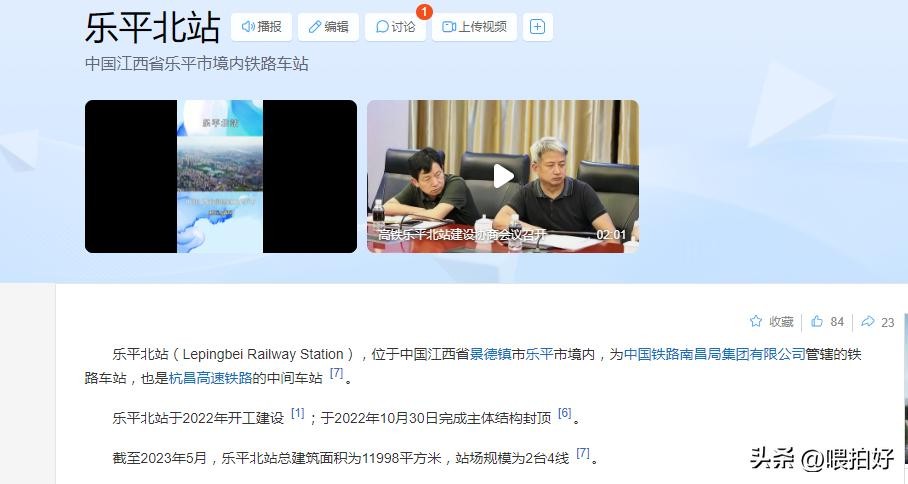
Task: Click the 收藏 star icon
Action: 756,321
